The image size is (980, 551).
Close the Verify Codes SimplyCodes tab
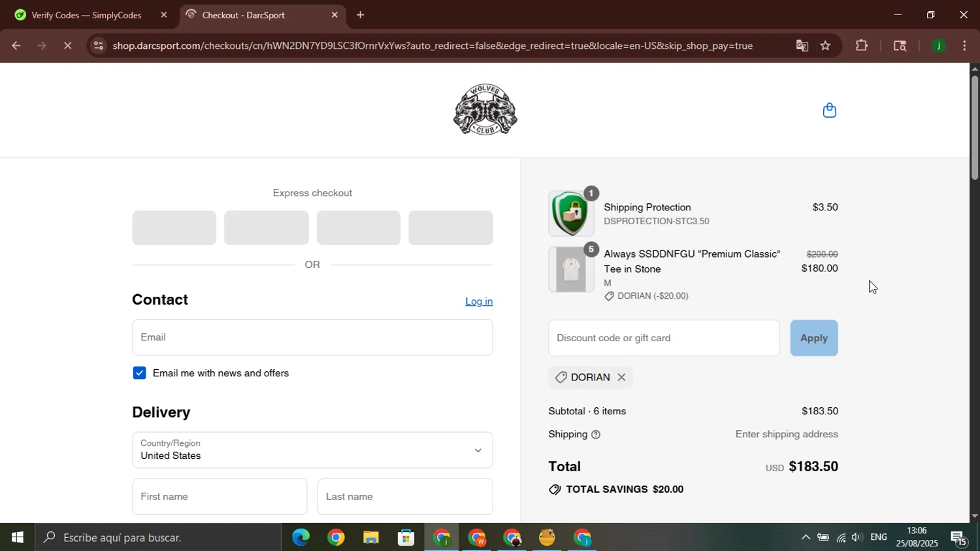tap(164, 15)
